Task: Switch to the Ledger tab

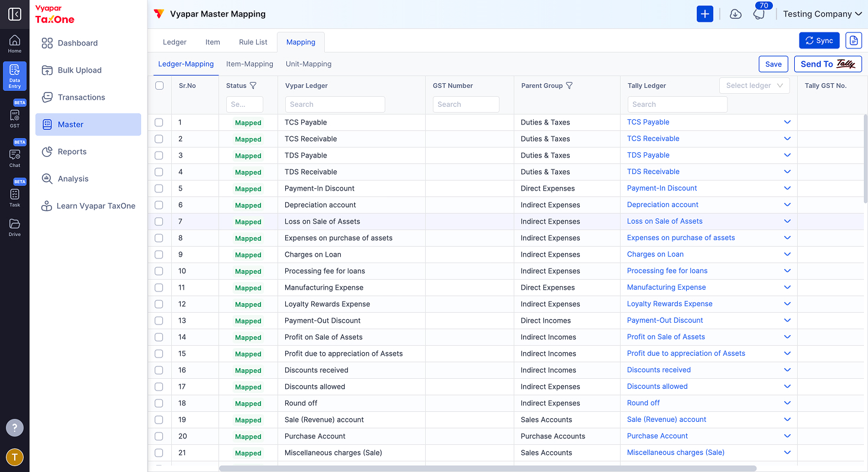Action: [175, 42]
